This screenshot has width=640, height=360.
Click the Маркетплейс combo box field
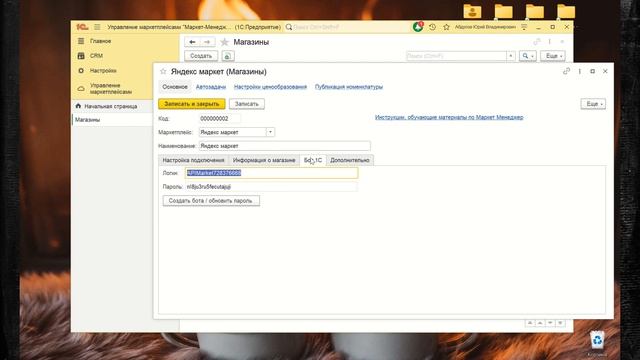[233, 132]
